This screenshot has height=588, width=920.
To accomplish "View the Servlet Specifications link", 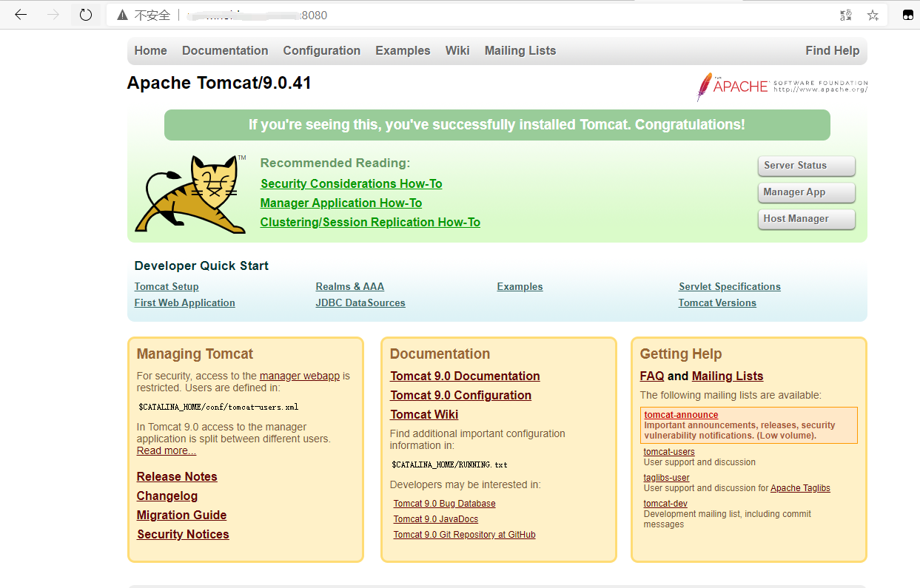I will coord(730,286).
